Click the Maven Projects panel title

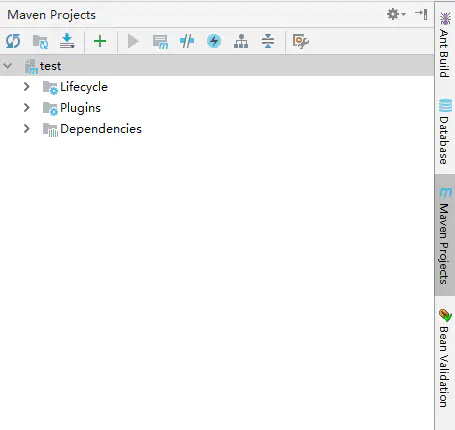[x=51, y=15]
